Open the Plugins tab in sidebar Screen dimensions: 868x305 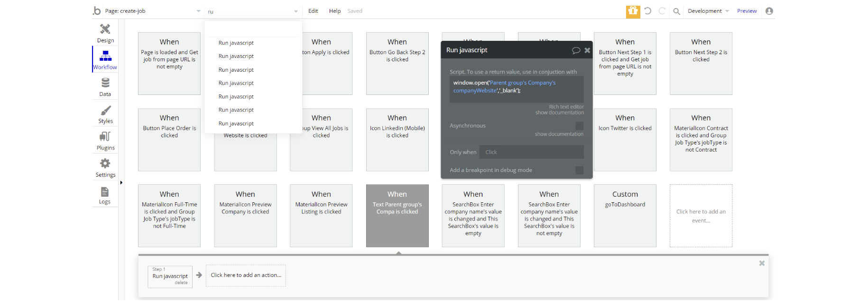tap(105, 141)
